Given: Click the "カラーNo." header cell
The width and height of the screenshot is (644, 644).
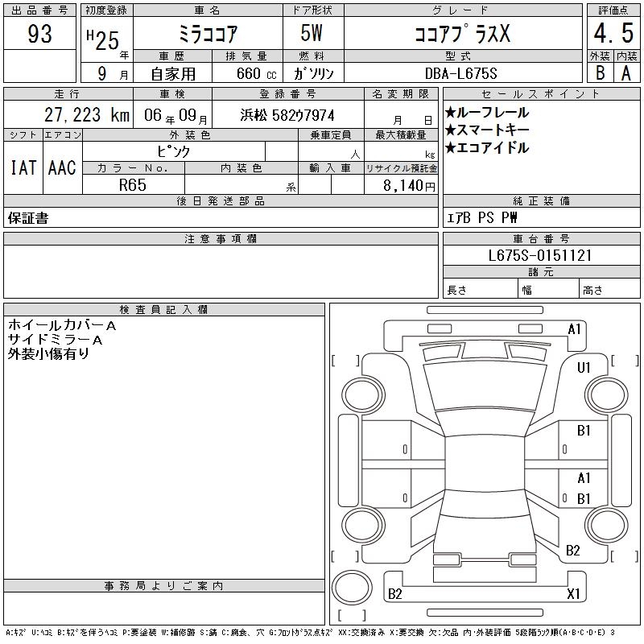Looking at the screenshot, I should [133, 168].
